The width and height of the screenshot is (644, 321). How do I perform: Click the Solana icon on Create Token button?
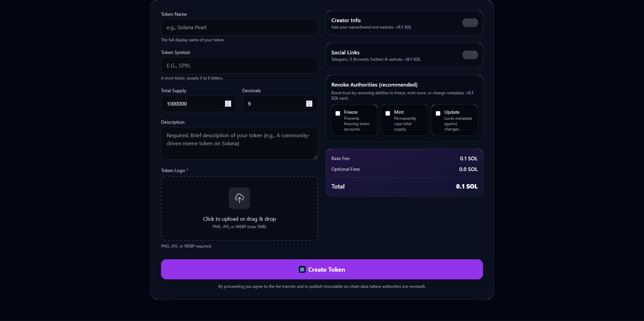tap(302, 269)
